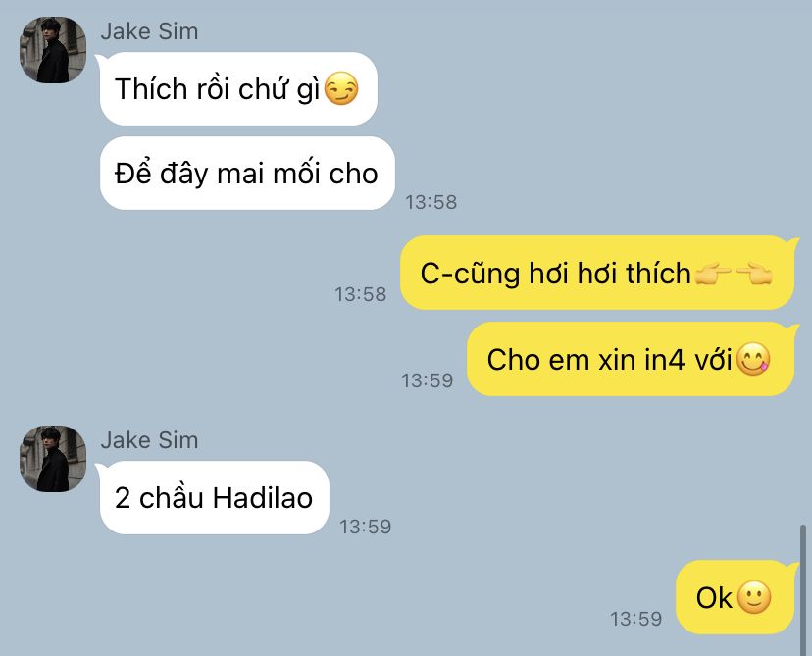The height and width of the screenshot is (656, 812).
Task: Select the "C-cũng hơi hơi thích" bubble
Action: click(597, 273)
